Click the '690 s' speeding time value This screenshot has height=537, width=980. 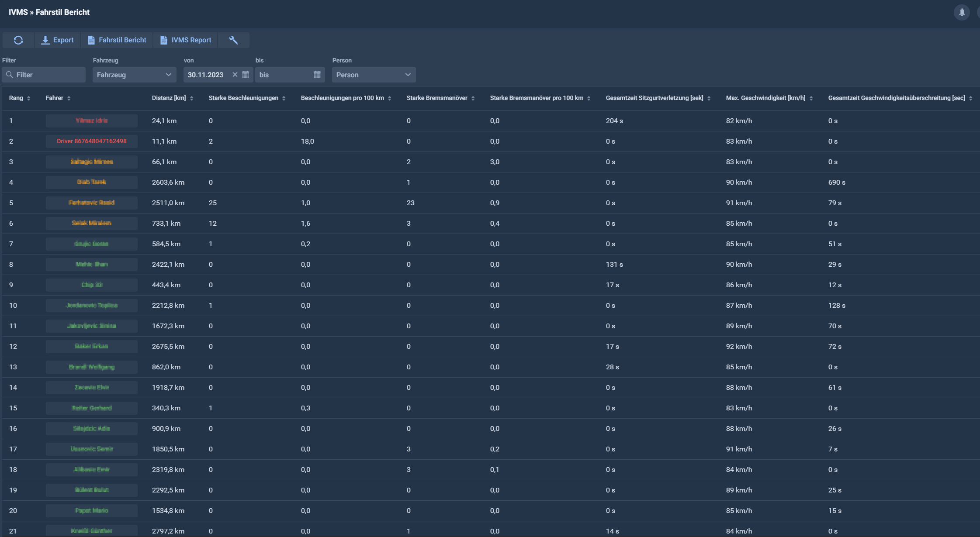[x=837, y=182]
